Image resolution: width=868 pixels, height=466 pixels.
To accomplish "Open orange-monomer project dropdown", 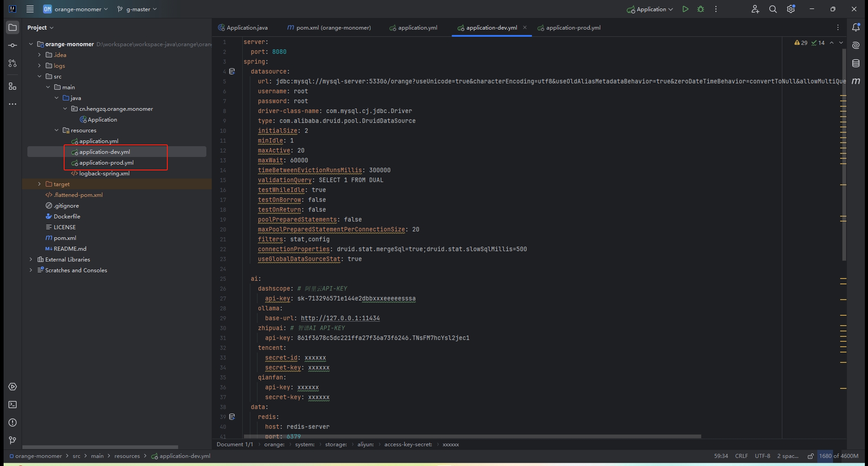I will 75,9.
